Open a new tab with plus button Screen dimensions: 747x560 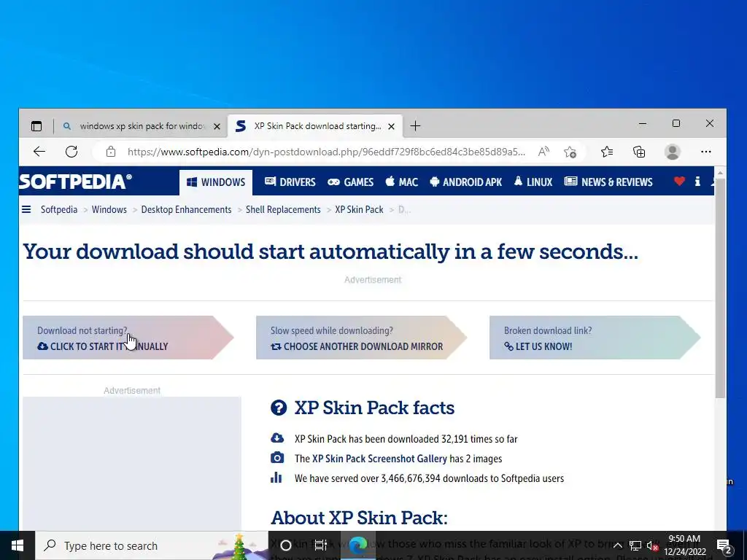415,126
